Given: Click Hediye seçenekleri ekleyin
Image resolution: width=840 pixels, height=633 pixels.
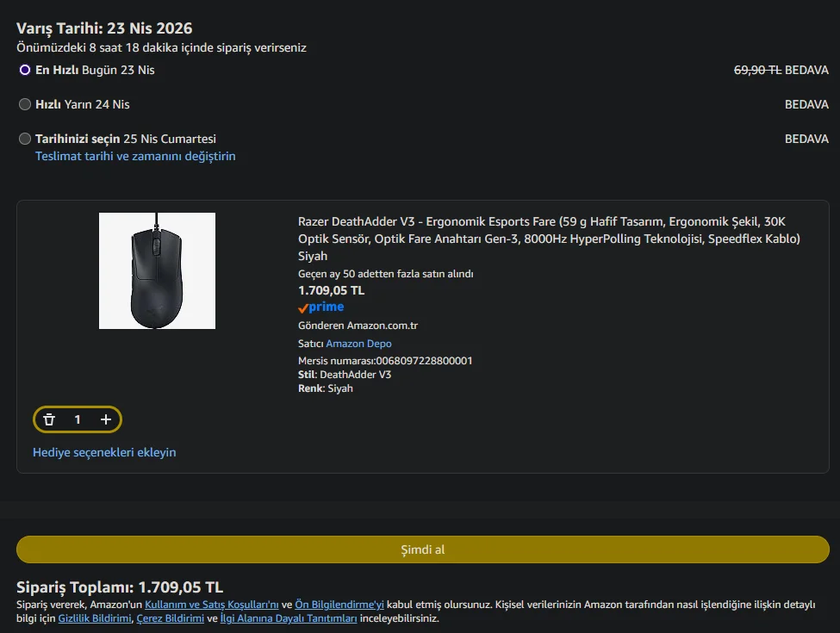Looking at the screenshot, I should 104,452.
